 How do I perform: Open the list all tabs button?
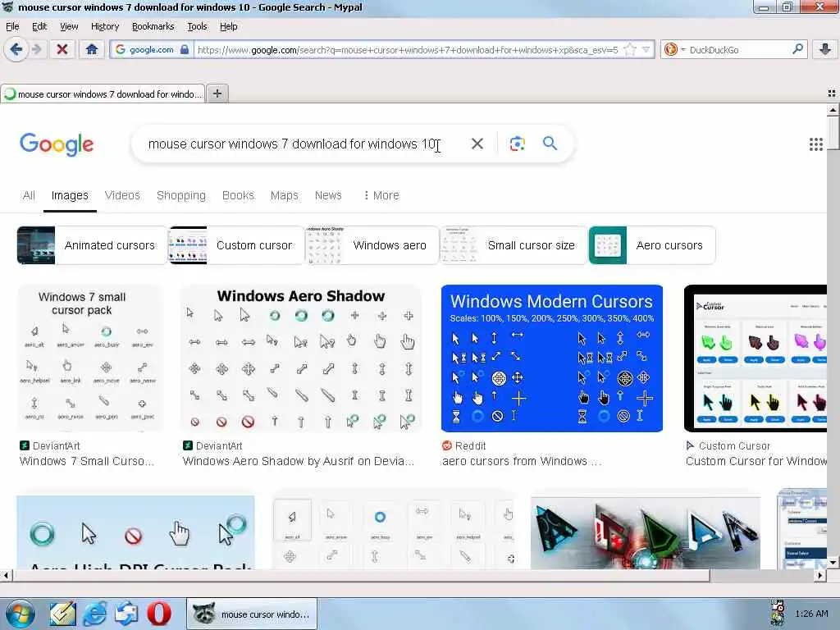click(832, 94)
